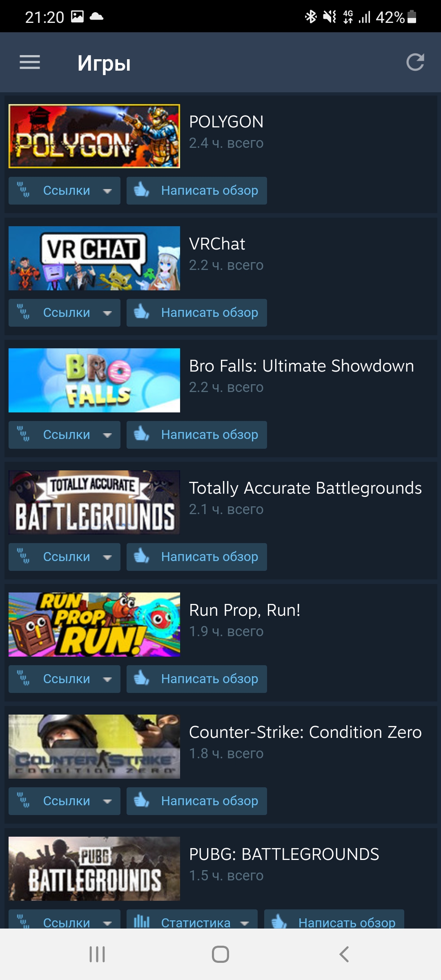Viewport: 441px width, 980px height.
Task: Write a review for VRChat
Action: [197, 313]
